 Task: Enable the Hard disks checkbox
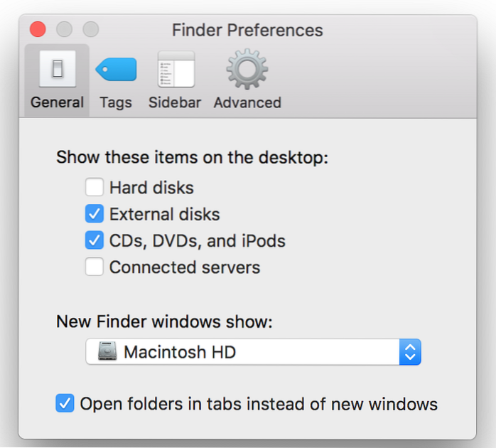(95, 188)
